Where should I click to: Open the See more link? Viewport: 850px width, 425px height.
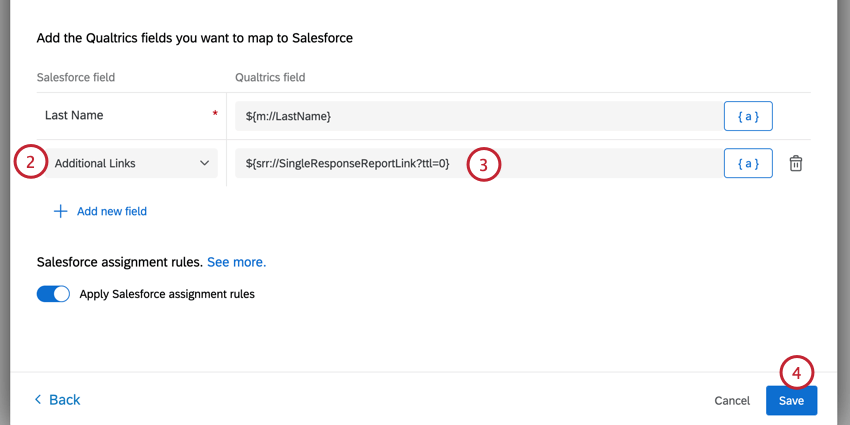click(x=236, y=262)
